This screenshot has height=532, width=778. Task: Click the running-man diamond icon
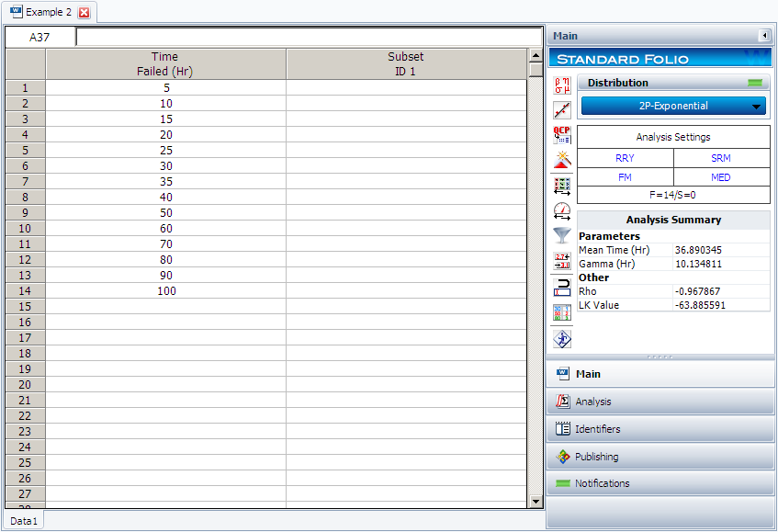[562, 339]
